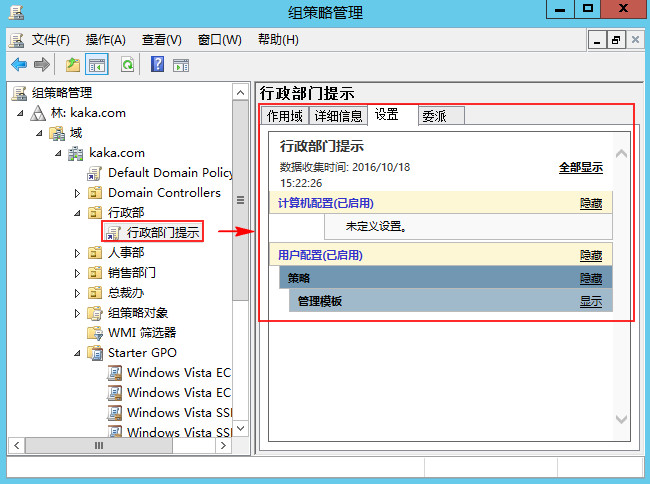Hide the 用户配置(已启用) section
The image size is (650, 484).
(591, 255)
